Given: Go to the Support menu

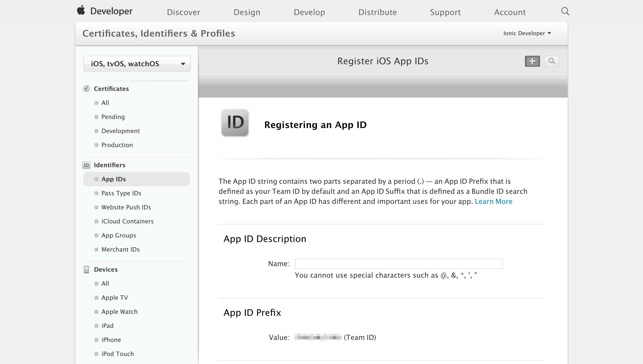Looking at the screenshot, I should tap(445, 12).
